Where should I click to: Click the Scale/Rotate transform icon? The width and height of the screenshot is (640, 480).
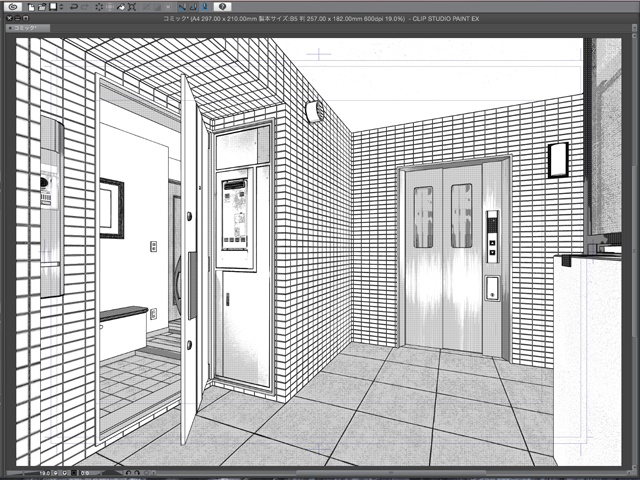(132, 7)
